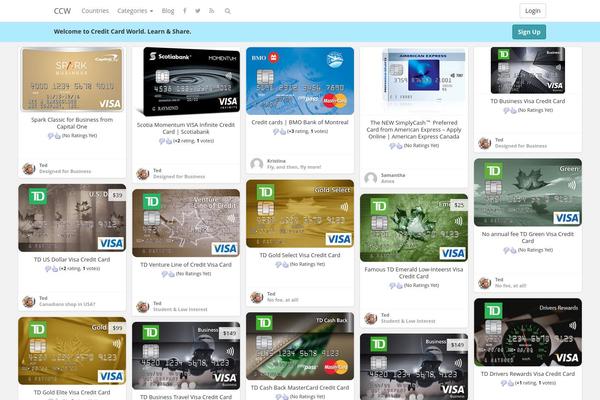Go to the Blog page

(x=168, y=11)
